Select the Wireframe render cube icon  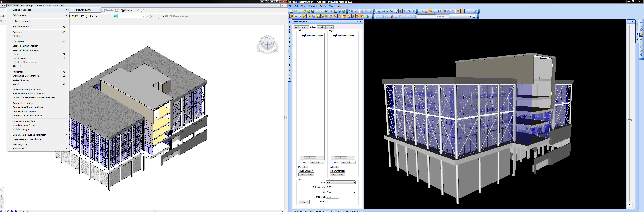(x=448, y=11)
